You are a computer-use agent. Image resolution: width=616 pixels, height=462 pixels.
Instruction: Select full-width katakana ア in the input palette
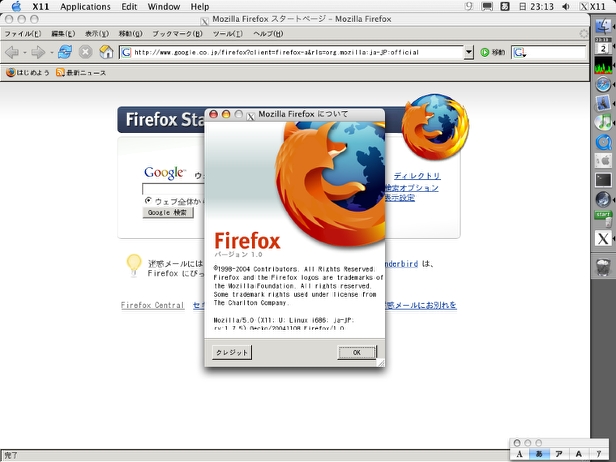coord(559,454)
